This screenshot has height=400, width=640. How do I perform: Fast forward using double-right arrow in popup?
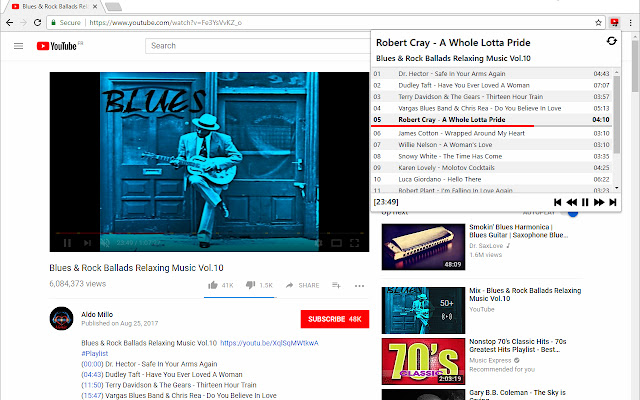coord(599,202)
